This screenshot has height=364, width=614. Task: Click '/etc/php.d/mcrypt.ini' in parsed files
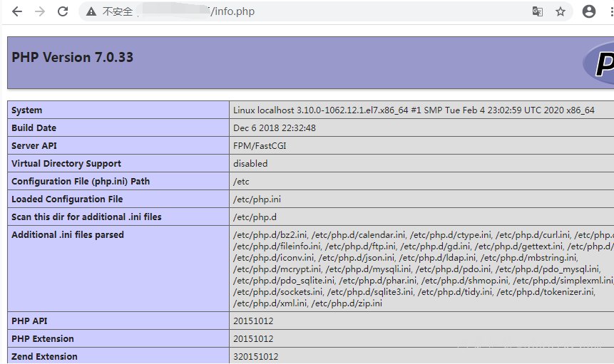(x=277, y=269)
